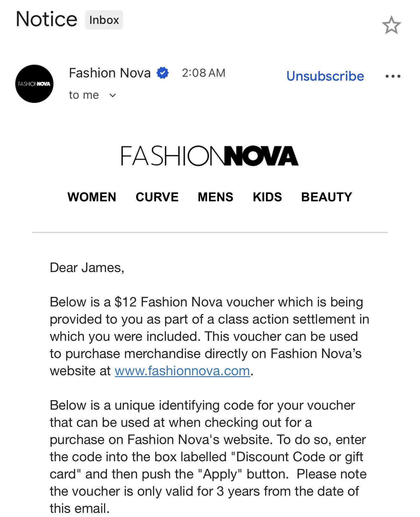420x517 pixels.
Task: Tap the 'to me' recipient text
Action: (84, 95)
